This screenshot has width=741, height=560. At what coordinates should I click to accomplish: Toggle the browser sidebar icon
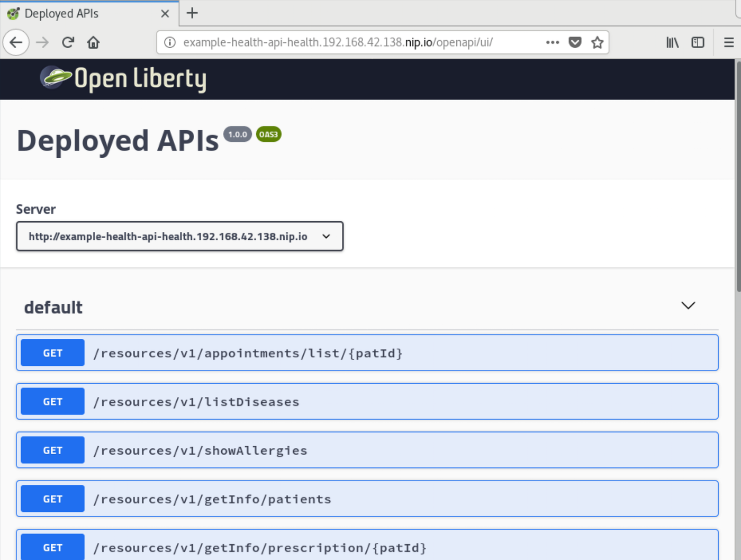click(x=698, y=42)
